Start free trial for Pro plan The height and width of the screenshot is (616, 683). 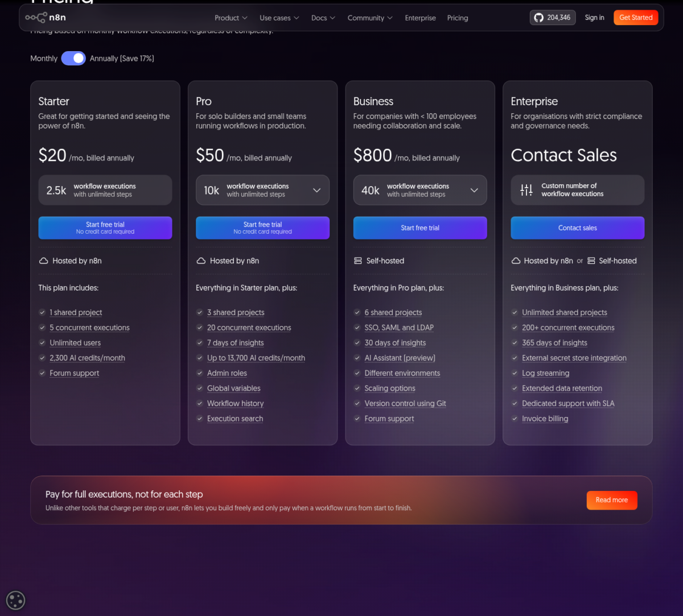(x=262, y=228)
